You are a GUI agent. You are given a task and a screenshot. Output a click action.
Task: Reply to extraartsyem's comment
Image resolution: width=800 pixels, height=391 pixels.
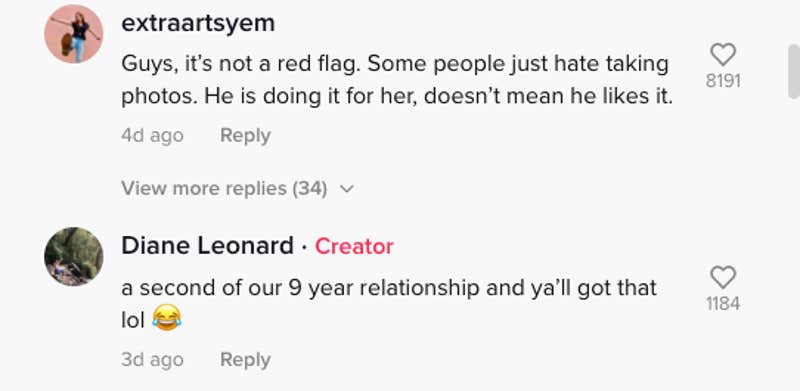coord(245,136)
